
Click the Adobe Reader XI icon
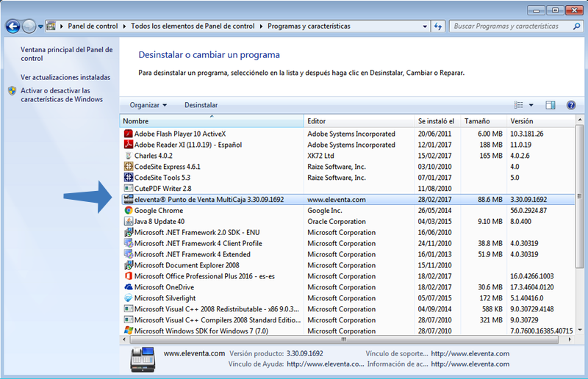pos(128,144)
